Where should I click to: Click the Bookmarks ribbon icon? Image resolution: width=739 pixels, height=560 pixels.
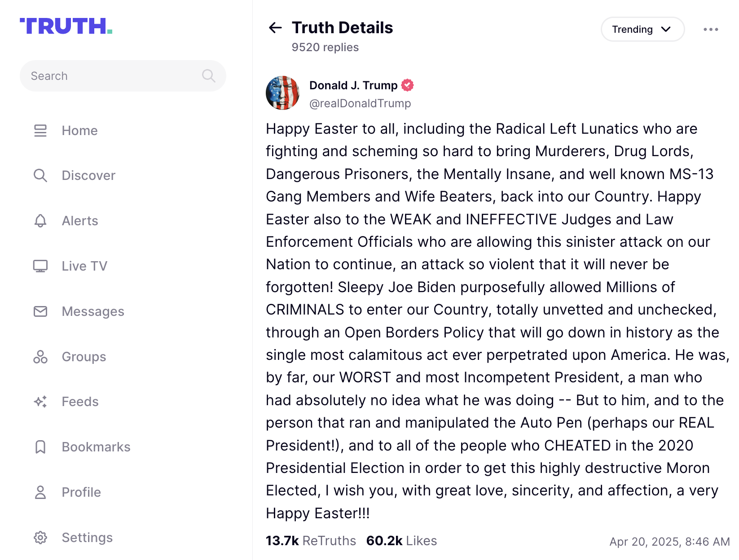(40, 447)
